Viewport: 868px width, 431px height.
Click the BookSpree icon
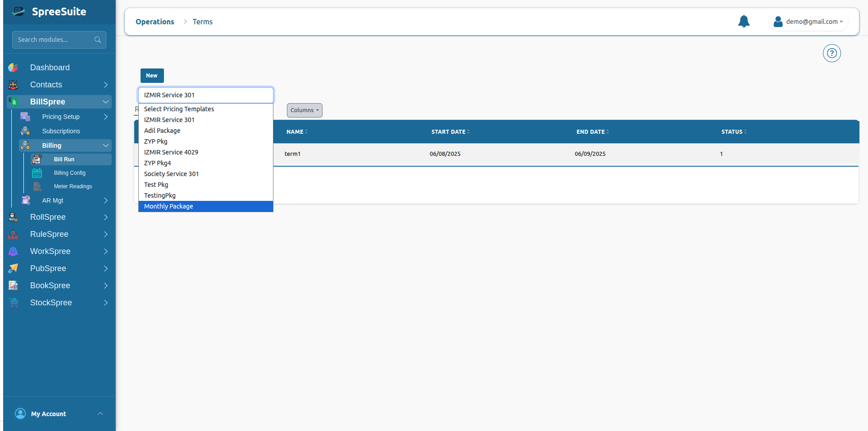pyautogui.click(x=13, y=286)
